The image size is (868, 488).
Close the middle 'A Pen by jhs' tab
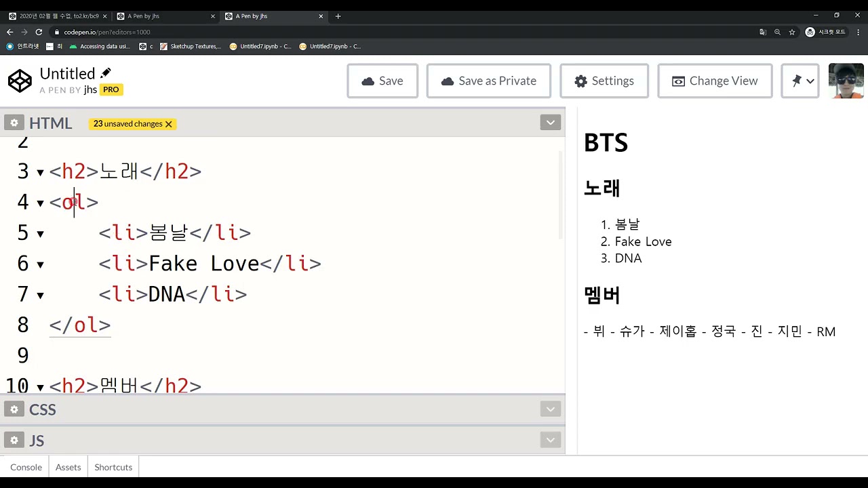213,16
